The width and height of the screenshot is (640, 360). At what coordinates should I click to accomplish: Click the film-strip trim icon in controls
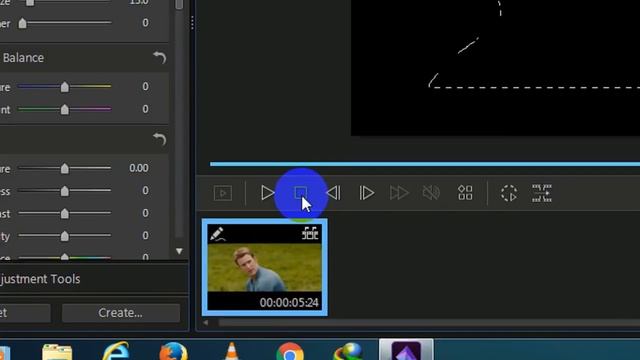(x=542, y=193)
